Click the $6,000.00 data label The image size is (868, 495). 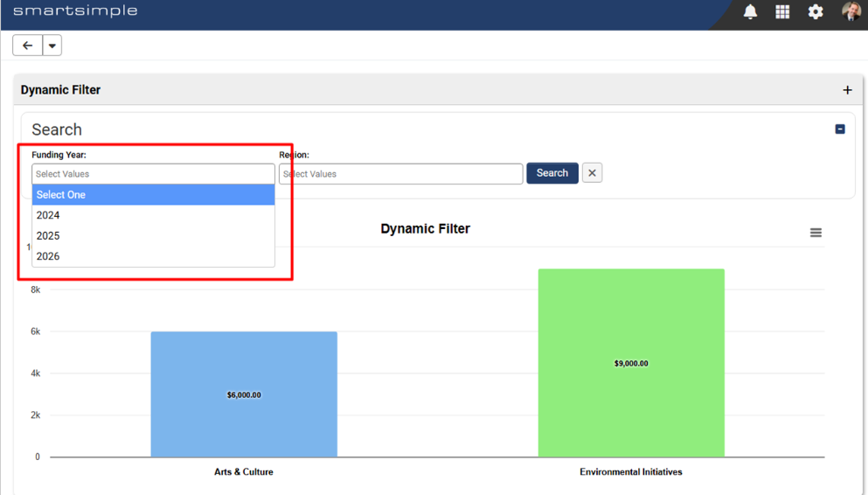click(244, 394)
